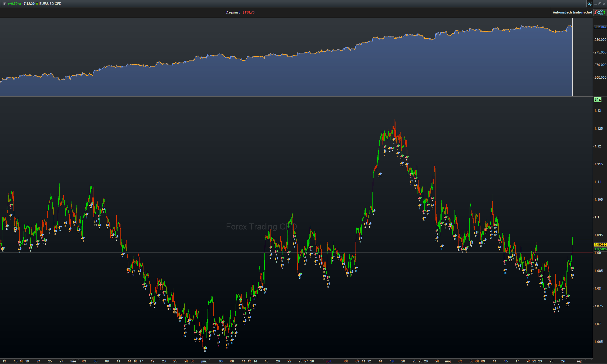Click the +0,50% change label on price axis
This screenshot has width=607, height=364.
pos(600,249)
